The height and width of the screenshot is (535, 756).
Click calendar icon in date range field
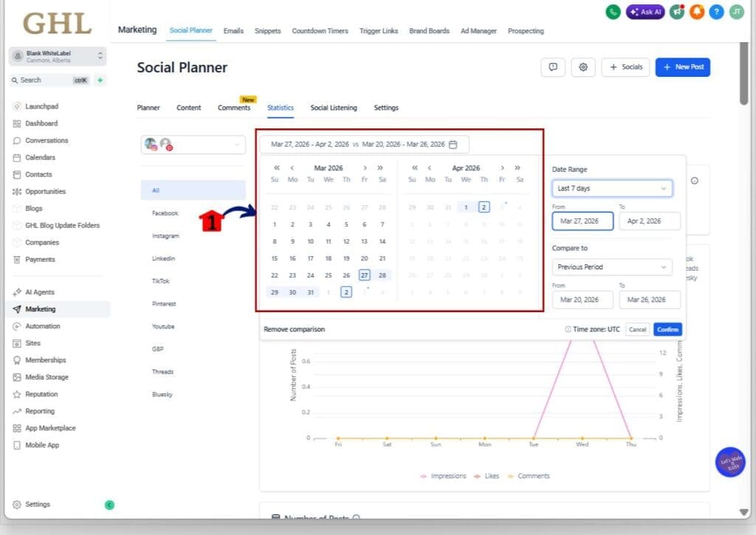[x=453, y=145]
